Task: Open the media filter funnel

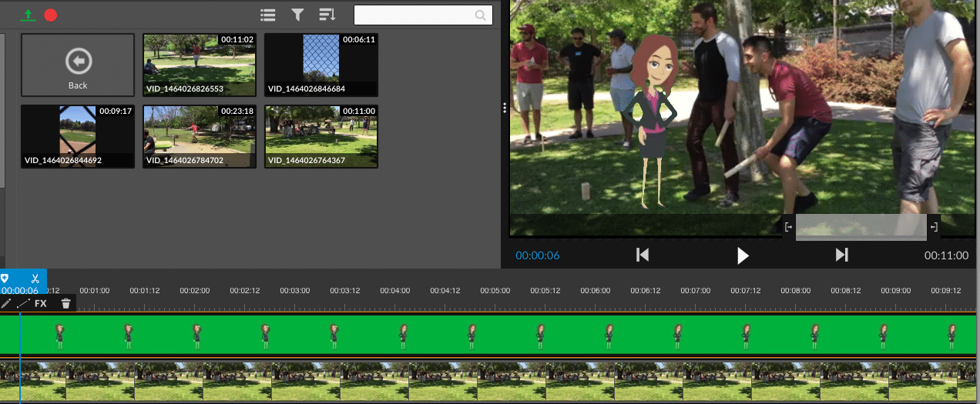Action: point(297,15)
